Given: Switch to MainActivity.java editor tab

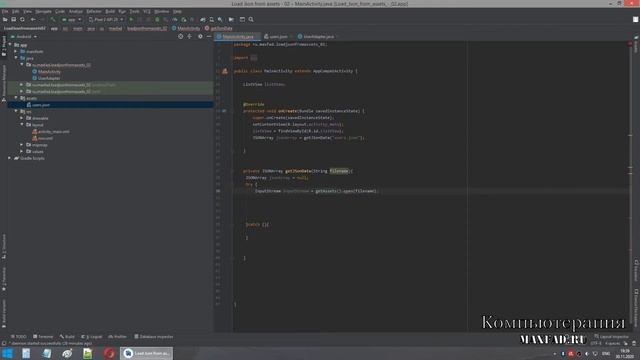Looking at the screenshot, I should (237, 36).
